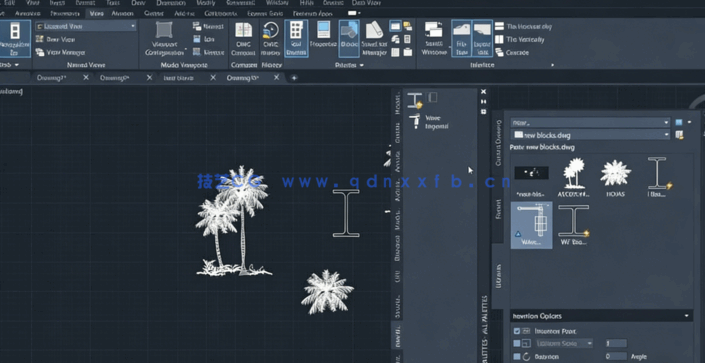Screen dimensions: 705x363
Task: Open the Collaborate ribbon tab
Action: click(221, 13)
